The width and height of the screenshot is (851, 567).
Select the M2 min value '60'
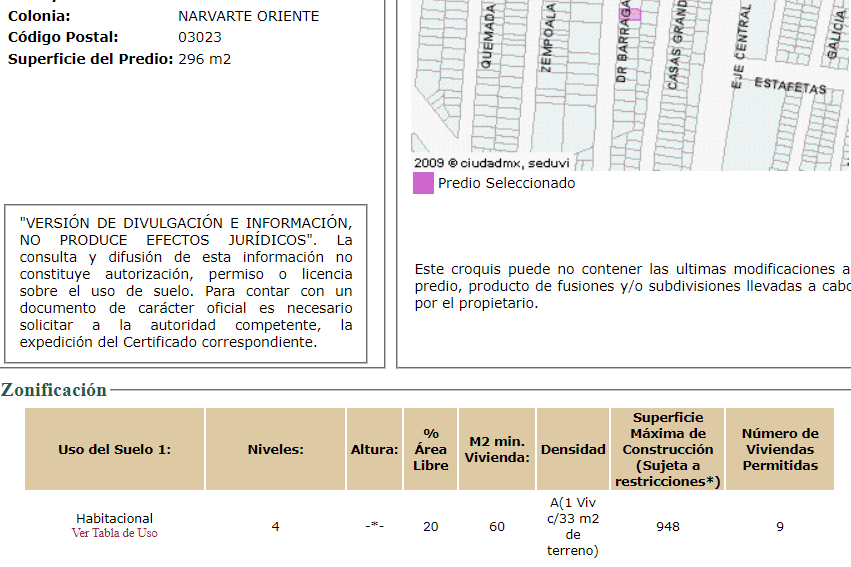pos(497,527)
